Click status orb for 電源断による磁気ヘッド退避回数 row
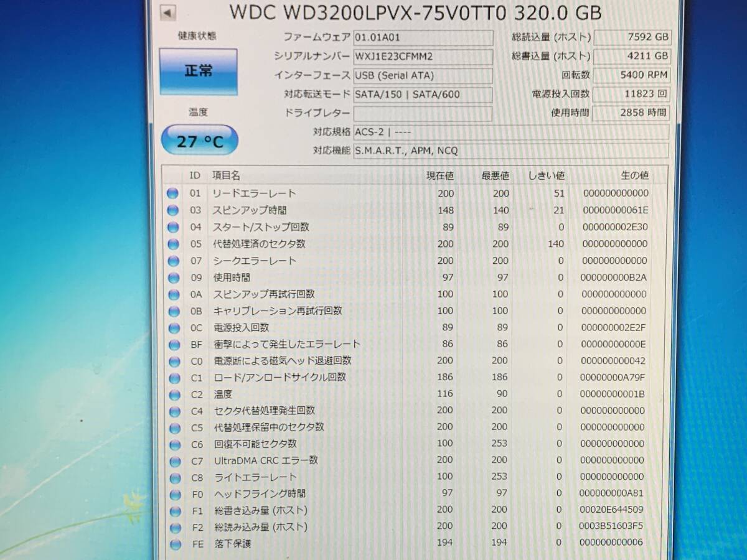 173,362
